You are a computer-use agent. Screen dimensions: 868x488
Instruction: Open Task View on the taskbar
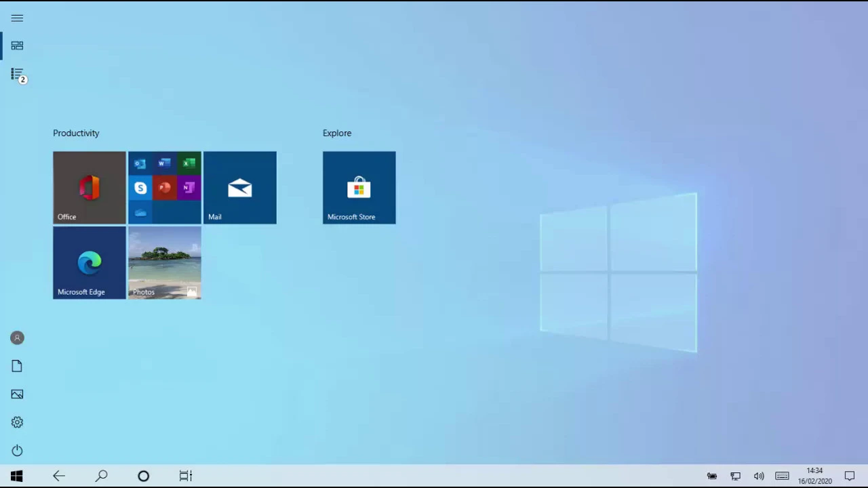click(185, 476)
